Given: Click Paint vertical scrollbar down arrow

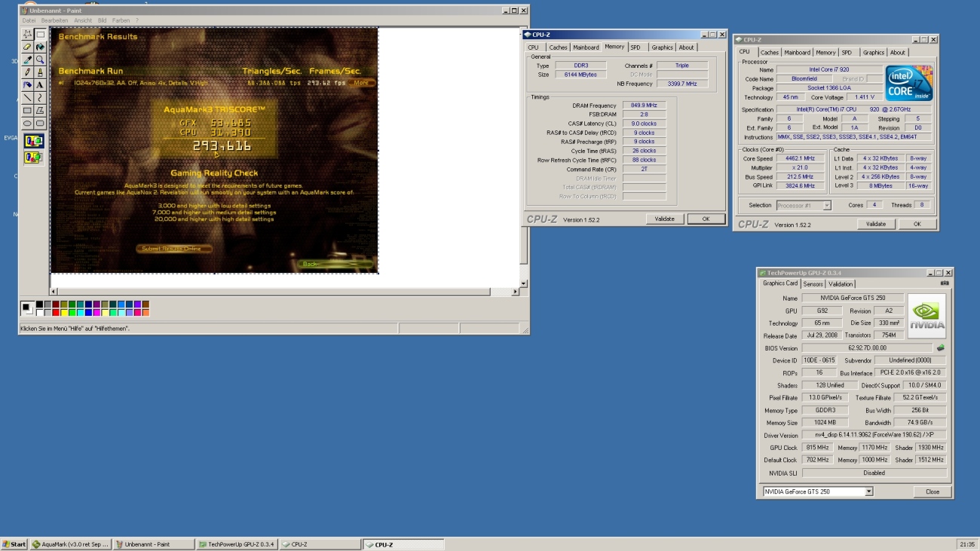Looking at the screenshot, I should [524, 283].
